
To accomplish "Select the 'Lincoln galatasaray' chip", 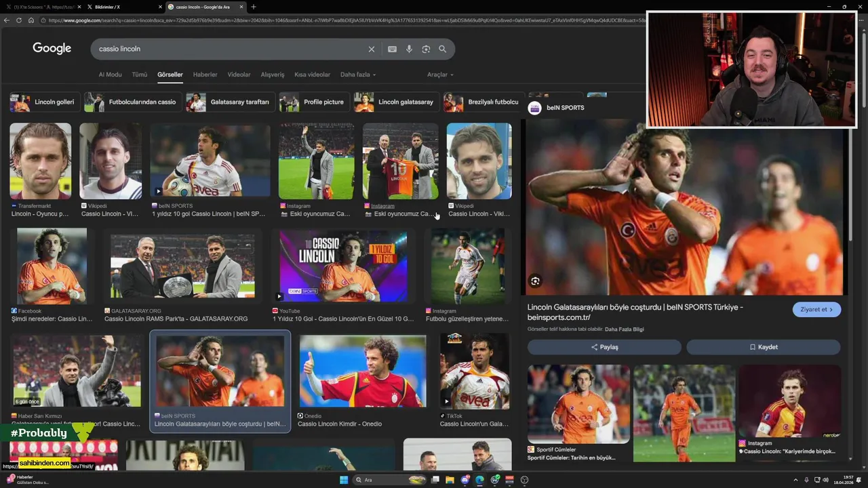I will click(x=396, y=102).
